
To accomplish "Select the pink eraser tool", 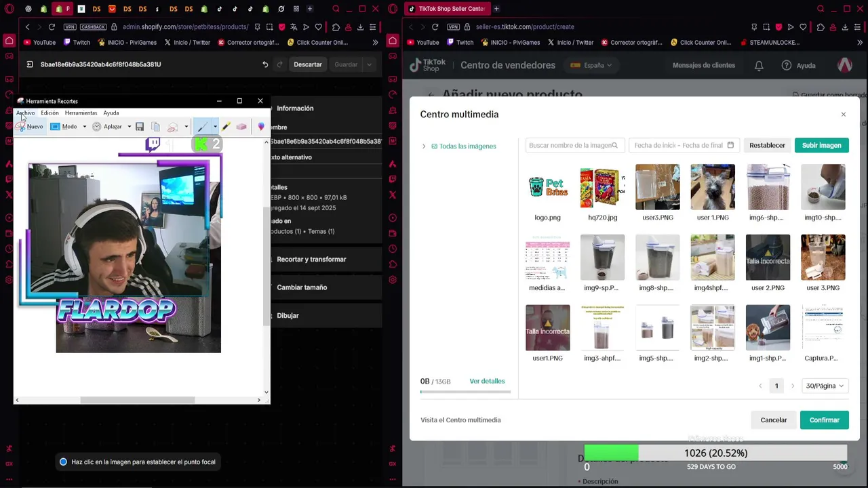I will tap(241, 127).
